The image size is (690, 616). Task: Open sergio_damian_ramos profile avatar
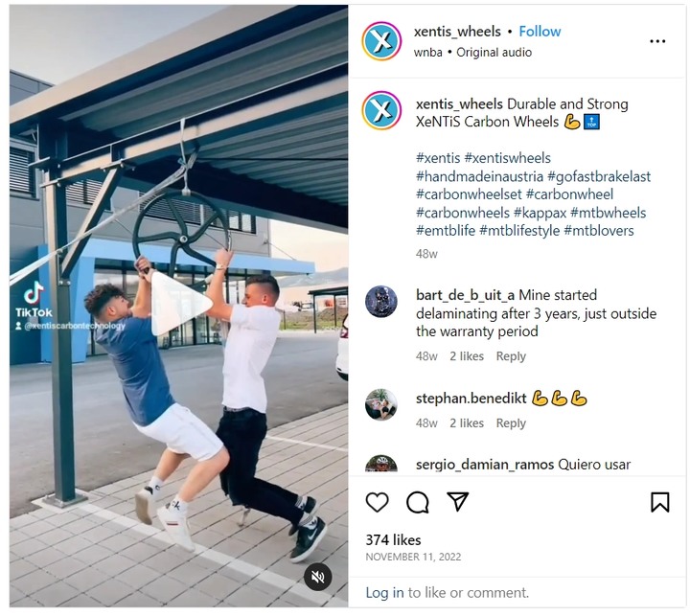pyautogui.click(x=381, y=464)
